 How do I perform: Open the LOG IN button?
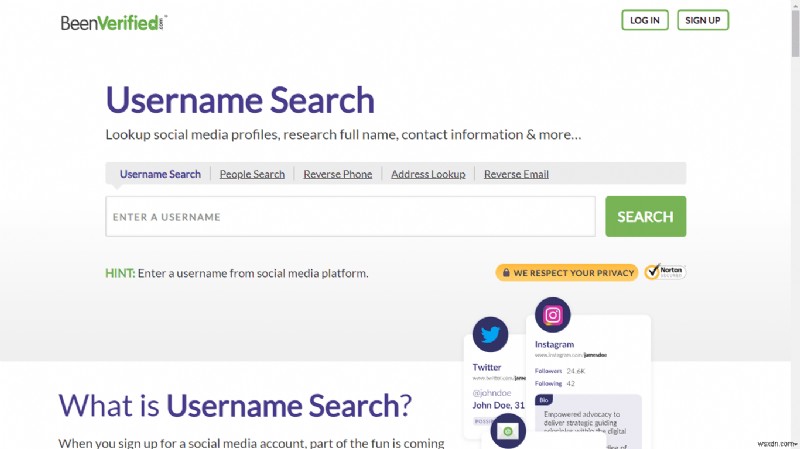coord(645,20)
